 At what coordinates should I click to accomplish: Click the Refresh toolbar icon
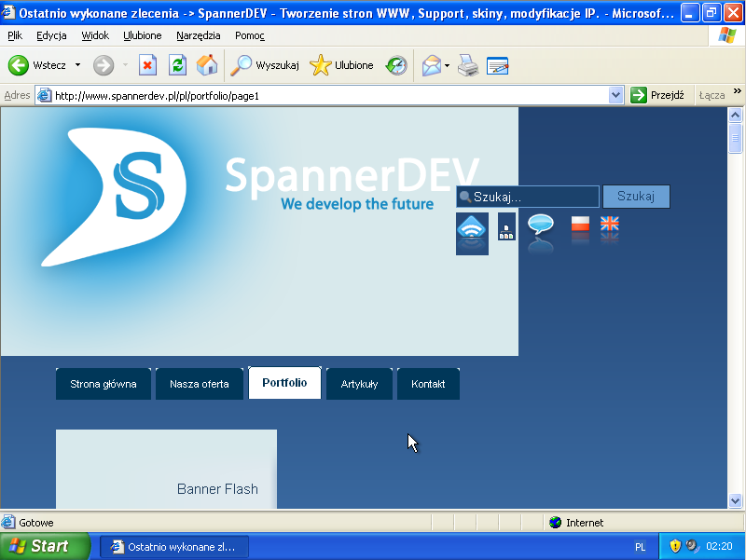pos(176,65)
